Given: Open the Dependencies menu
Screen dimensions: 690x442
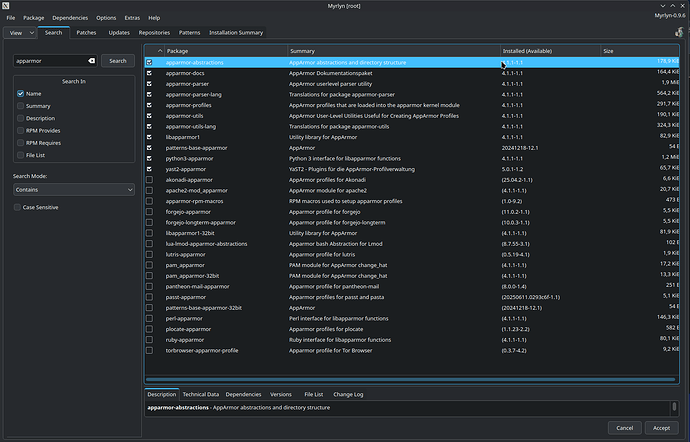Looking at the screenshot, I should coord(70,18).
